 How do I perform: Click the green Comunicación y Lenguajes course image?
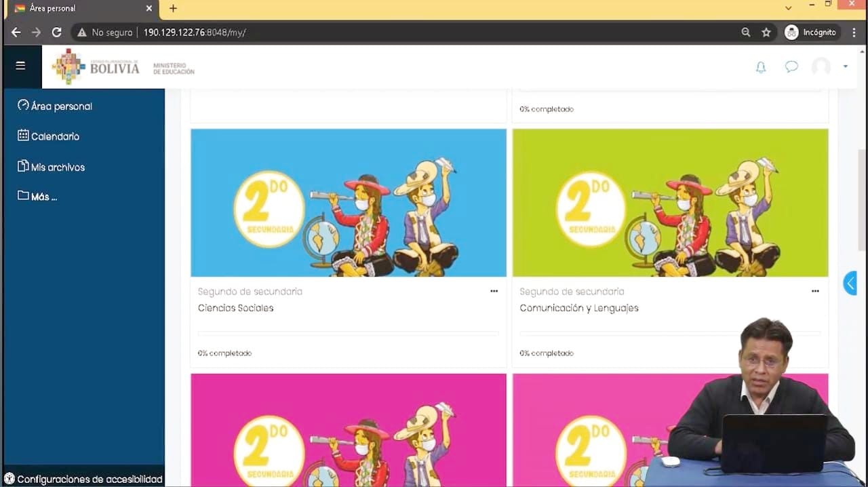[x=670, y=203]
